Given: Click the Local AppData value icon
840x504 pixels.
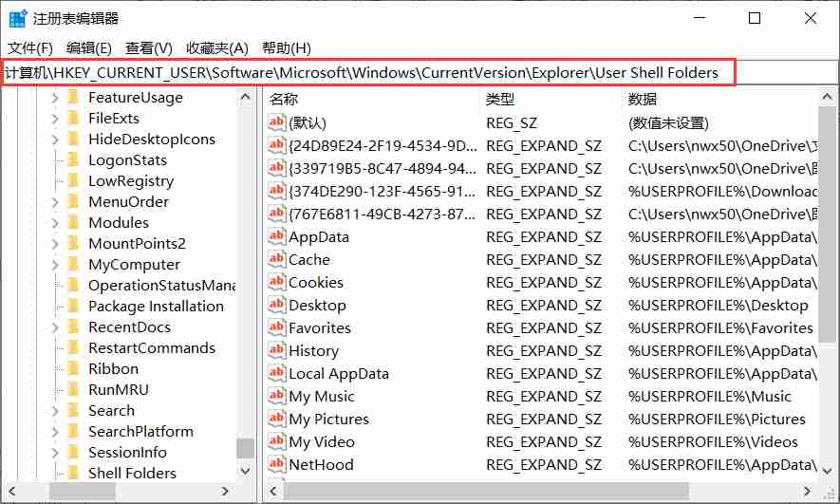Looking at the screenshot, I should pyautogui.click(x=276, y=373).
